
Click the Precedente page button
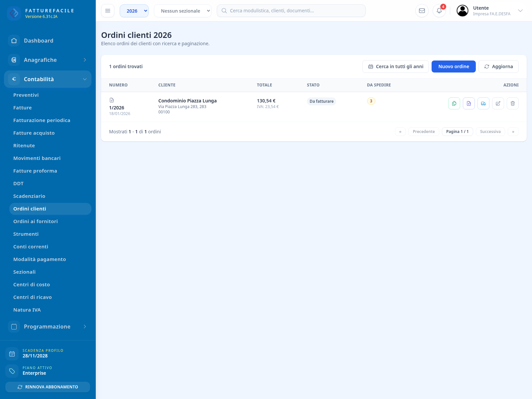click(x=424, y=132)
